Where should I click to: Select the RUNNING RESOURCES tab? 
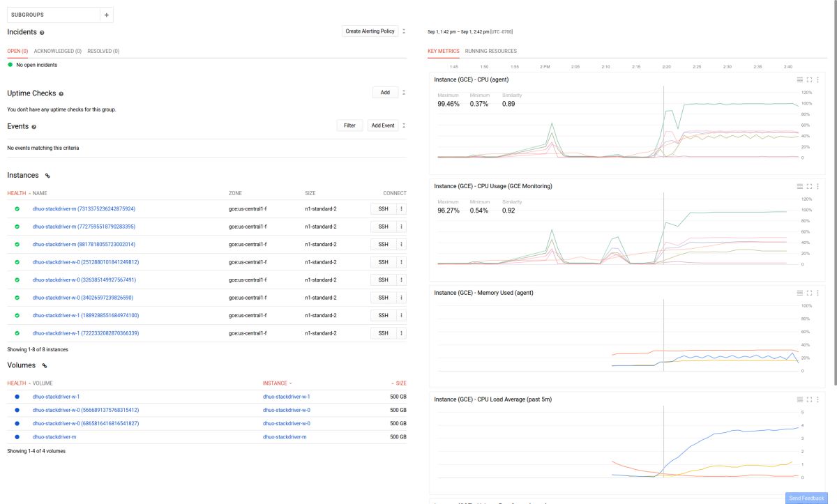[491, 51]
